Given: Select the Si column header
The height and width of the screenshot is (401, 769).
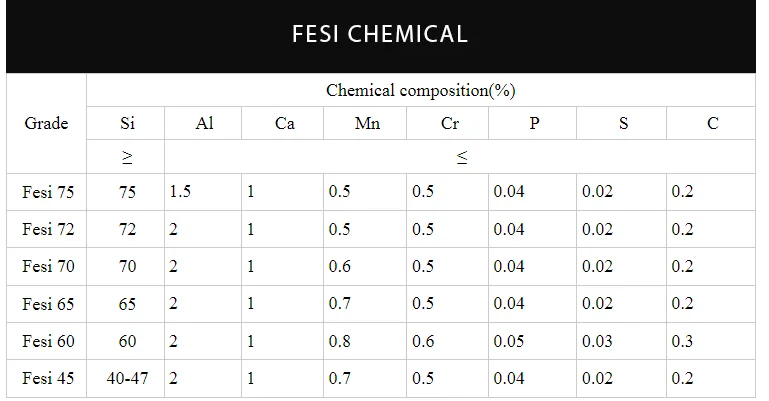Looking at the screenshot, I should pos(126,124).
